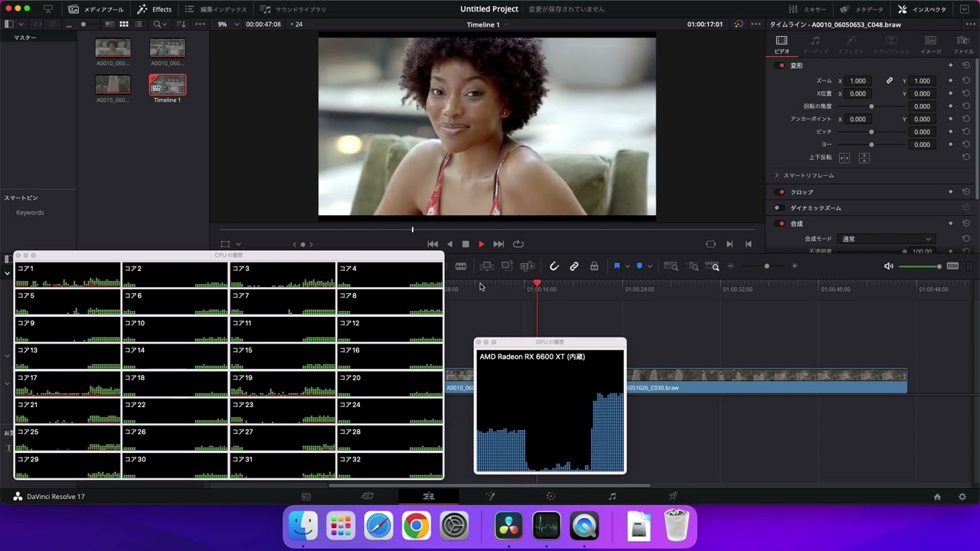The image size is (980, 551).
Task: Zoom timeline out with minus button
Action: [730, 266]
